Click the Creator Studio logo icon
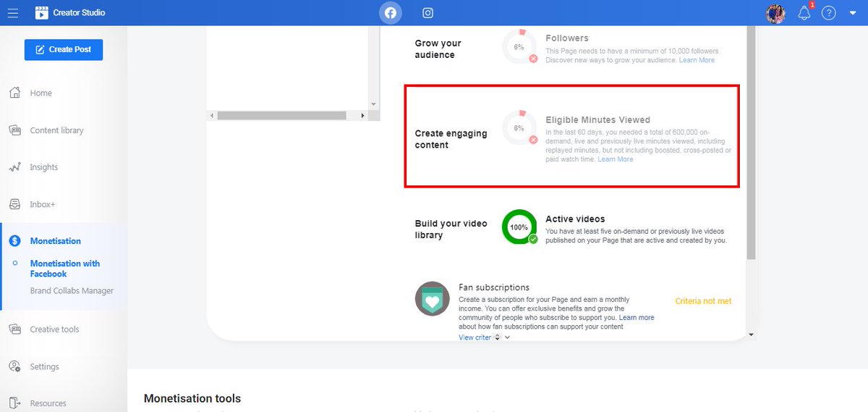The image size is (868, 412). click(x=42, y=12)
